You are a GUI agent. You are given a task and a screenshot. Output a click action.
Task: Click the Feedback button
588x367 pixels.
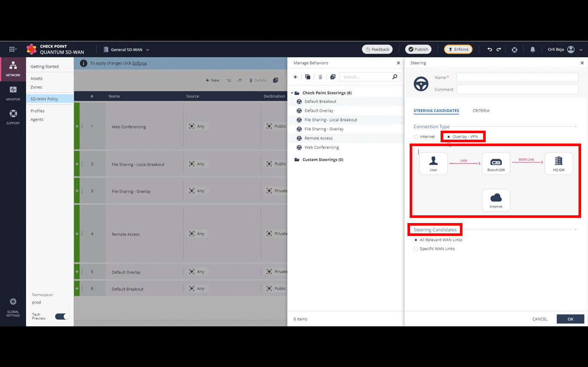[x=377, y=49]
